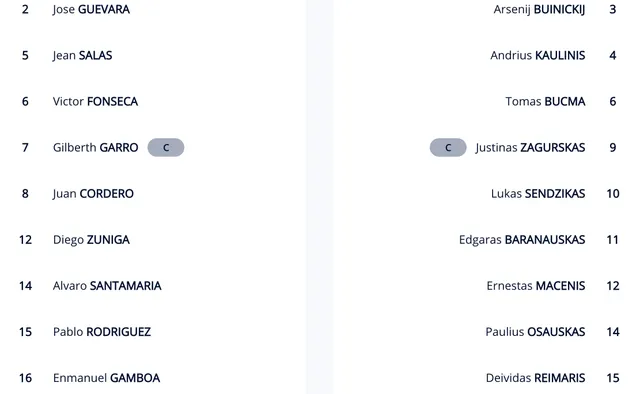Screen dimensions: 640x394
Task: Select player Jean SALAS
Action: [x=82, y=56]
